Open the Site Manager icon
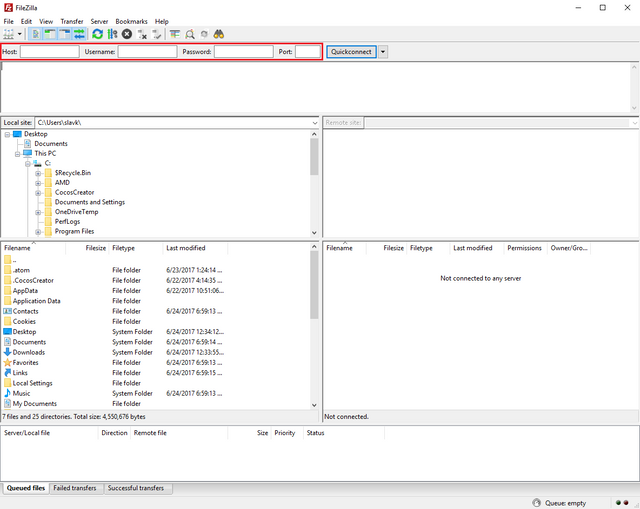This screenshot has height=509, width=640. (9, 34)
